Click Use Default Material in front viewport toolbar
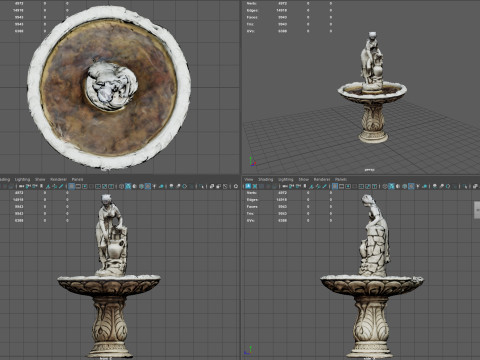This screenshot has height=360, width=480. click(x=134, y=186)
